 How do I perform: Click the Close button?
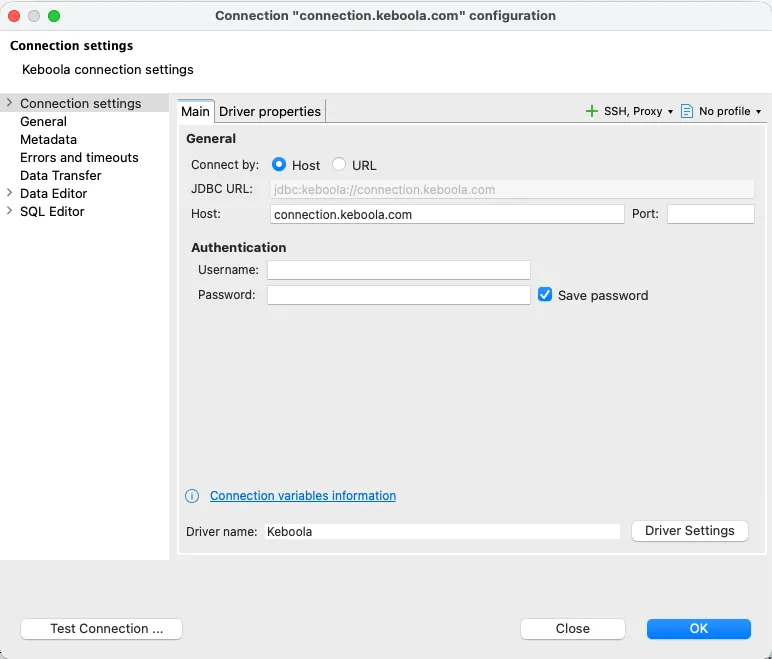(x=573, y=629)
